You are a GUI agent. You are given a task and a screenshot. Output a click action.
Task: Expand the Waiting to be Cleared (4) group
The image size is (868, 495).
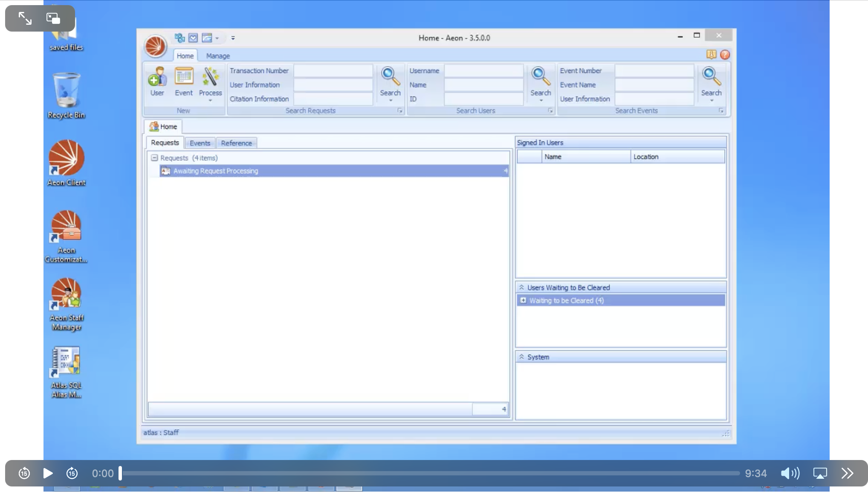pos(524,300)
